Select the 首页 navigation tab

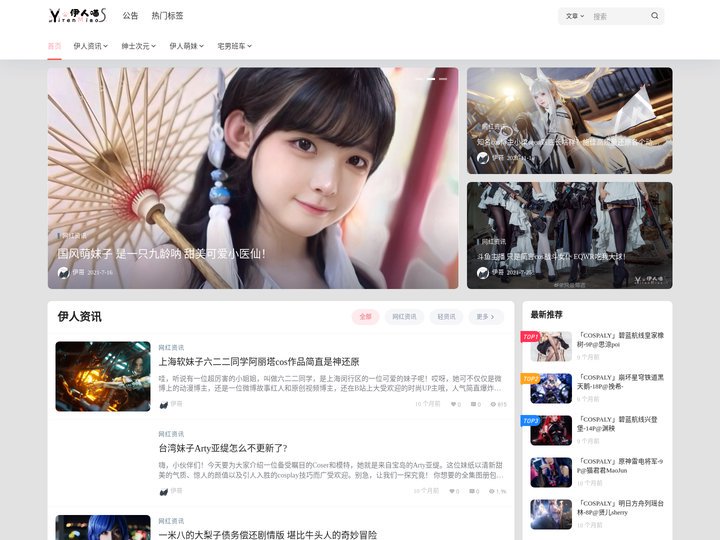coord(54,46)
